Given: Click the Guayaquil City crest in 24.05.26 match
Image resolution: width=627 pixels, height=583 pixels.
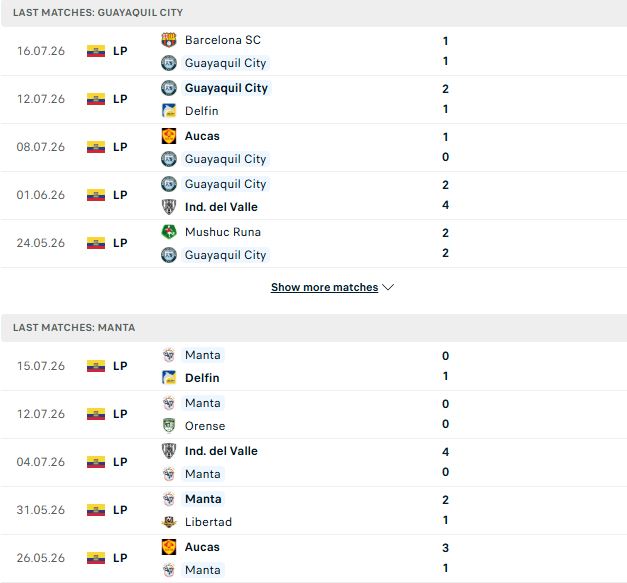Looking at the screenshot, I should pyautogui.click(x=169, y=255).
